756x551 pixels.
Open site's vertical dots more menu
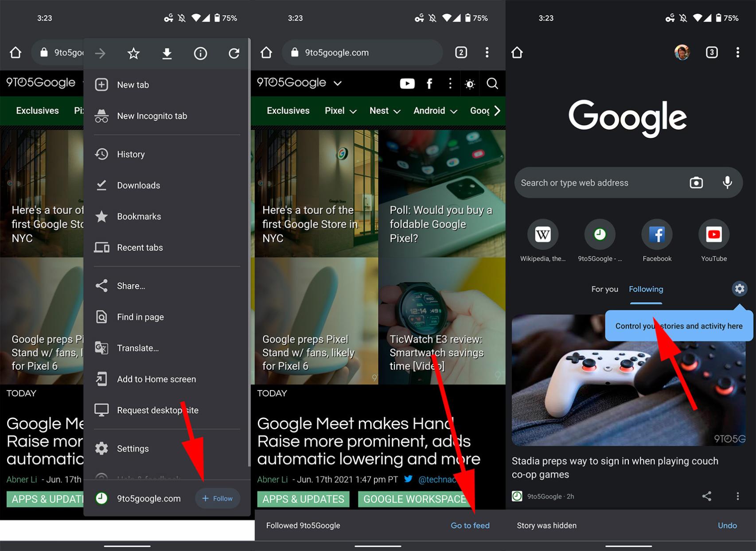(x=450, y=83)
